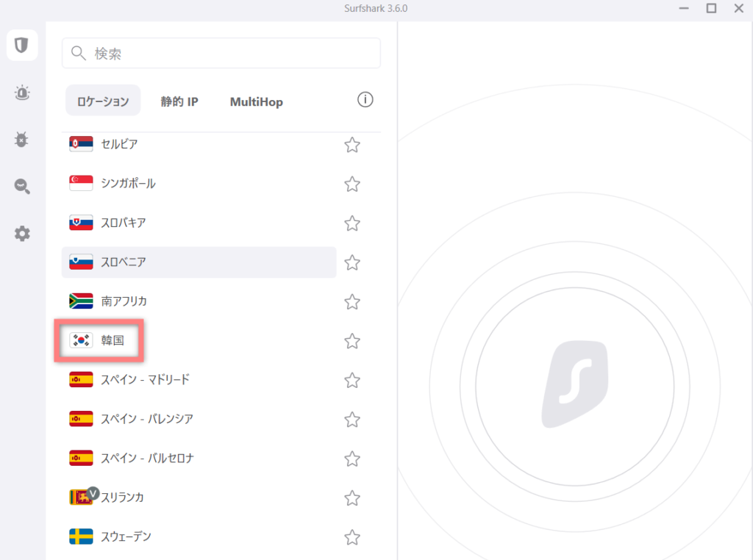Click the Barcelona row Spain flag

(x=81, y=458)
